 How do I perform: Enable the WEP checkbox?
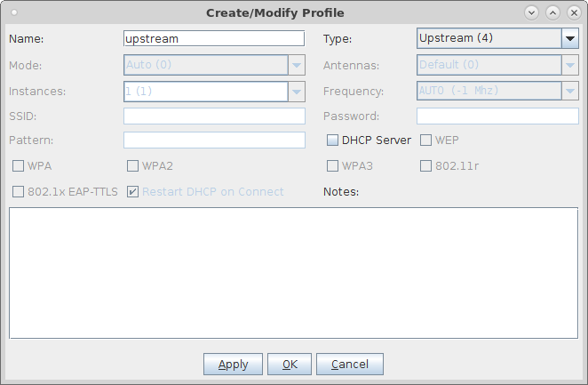click(x=426, y=140)
